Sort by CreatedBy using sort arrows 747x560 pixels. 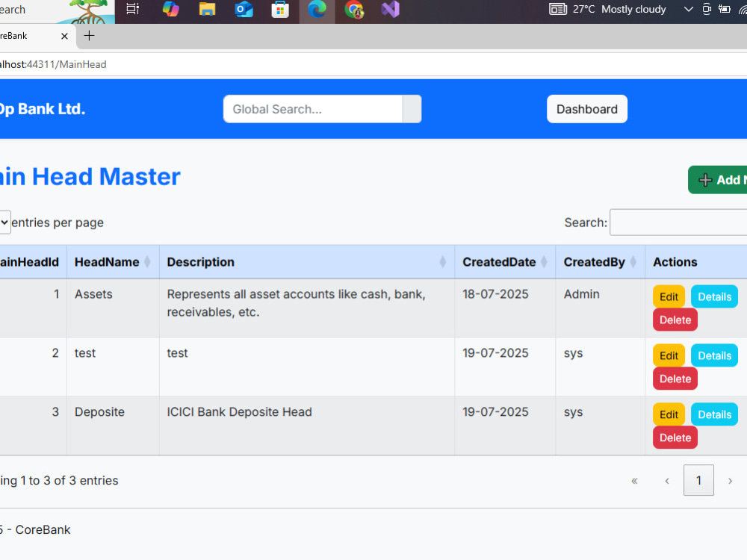point(633,262)
